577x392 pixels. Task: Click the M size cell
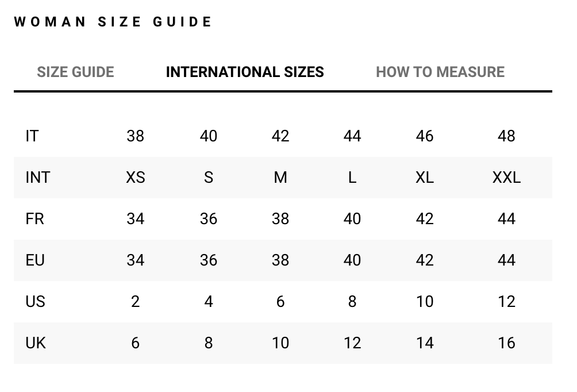(280, 178)
